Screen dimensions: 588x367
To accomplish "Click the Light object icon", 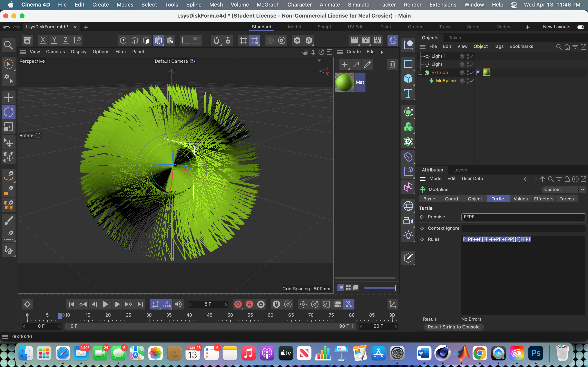I will (408, 235).
